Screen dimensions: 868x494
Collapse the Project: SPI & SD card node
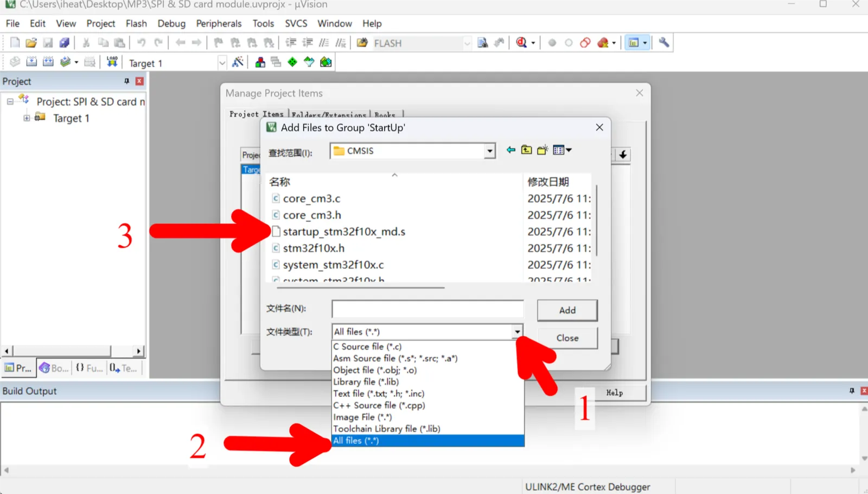pyautogui.click(x=10, y=101)
